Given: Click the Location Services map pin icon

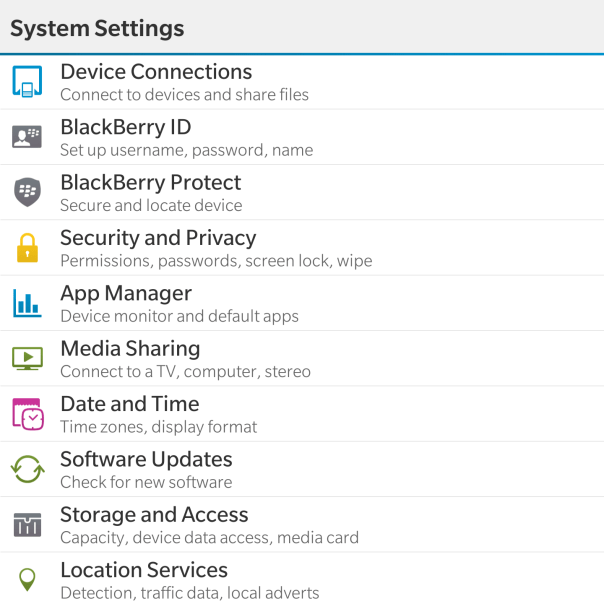Looking at the screenshot, I should point(27,579).
